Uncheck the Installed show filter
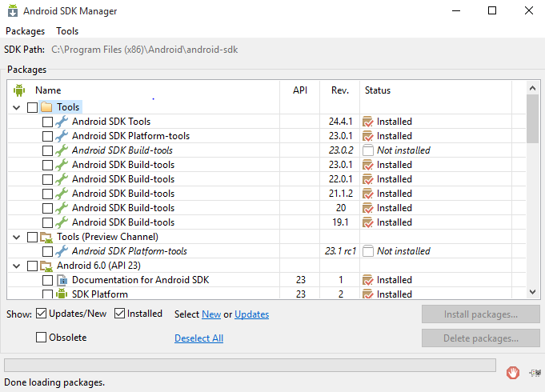Screen dimensions: 545x392 point(119,314)
